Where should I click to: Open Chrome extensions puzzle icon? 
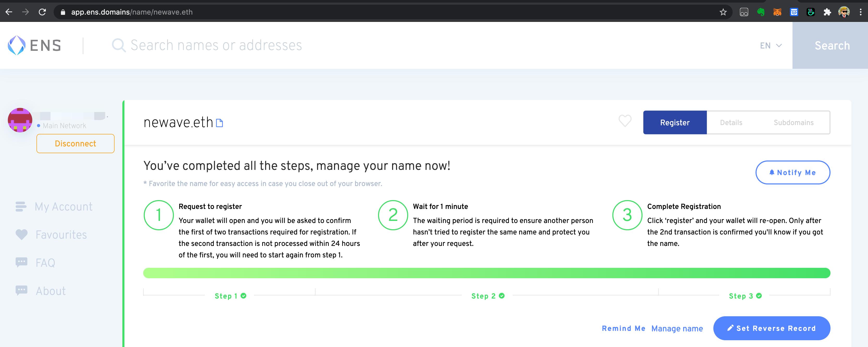(x=827, y=12)
